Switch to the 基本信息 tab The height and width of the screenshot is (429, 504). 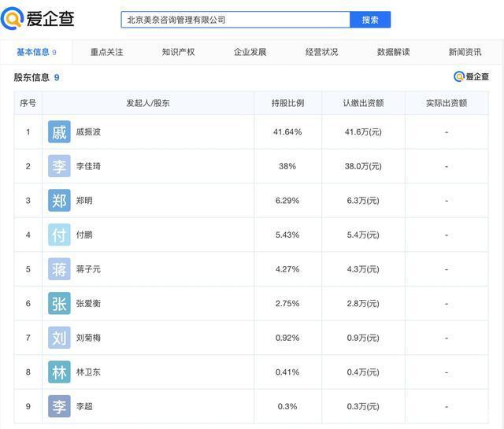36,52
